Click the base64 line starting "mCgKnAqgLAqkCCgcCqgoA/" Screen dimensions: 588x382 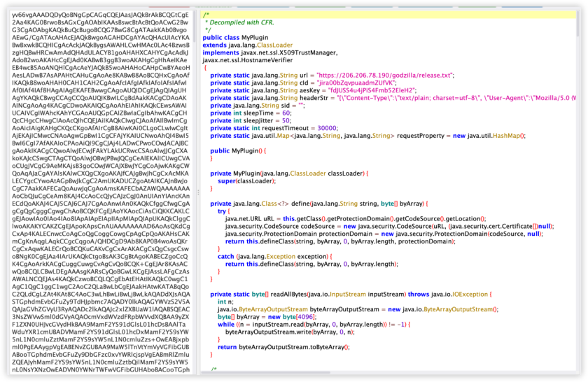tap(99, 241)
